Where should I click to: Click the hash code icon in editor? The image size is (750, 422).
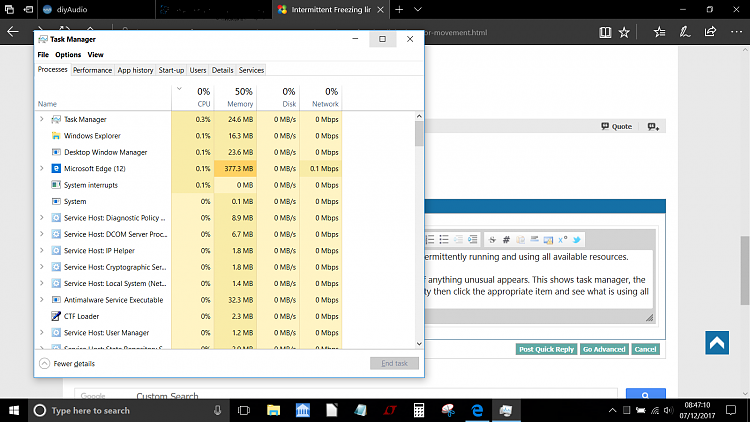(507, 240)
